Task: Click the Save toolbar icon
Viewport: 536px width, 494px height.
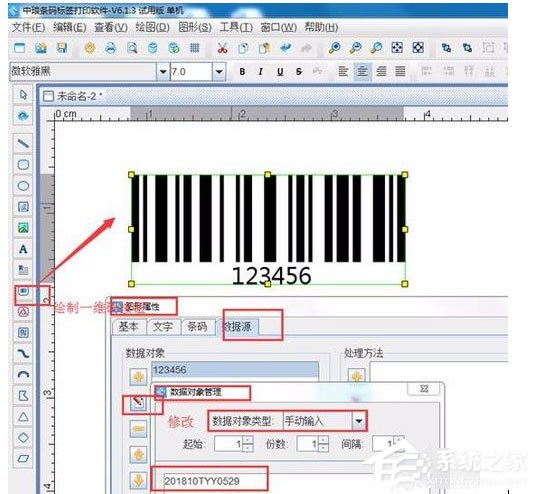Action: [x=62, y=48]
